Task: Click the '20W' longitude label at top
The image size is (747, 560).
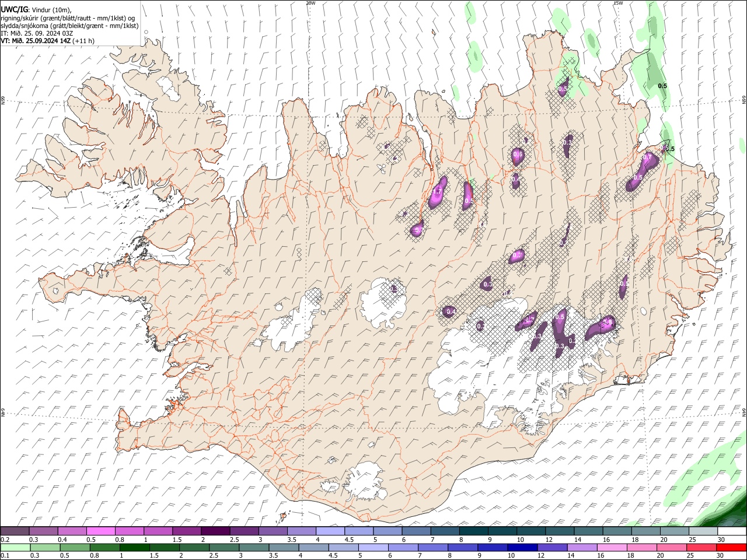Action: click(x=310, y=3)
